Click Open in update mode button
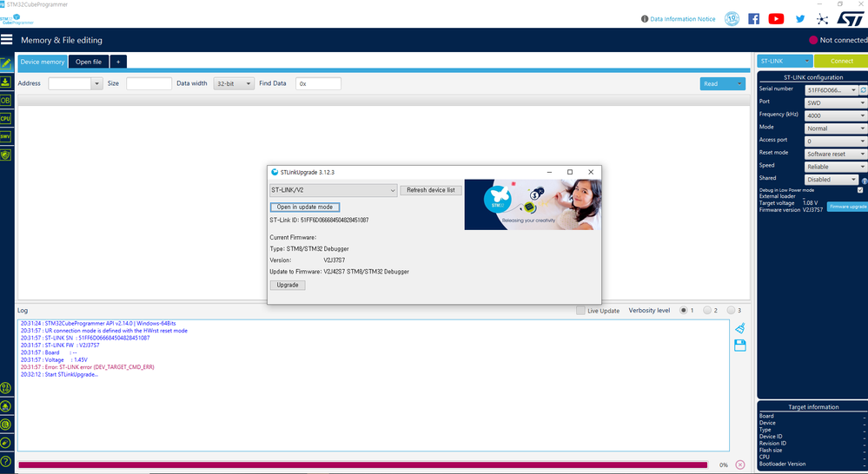The image size is (868, 474). [304, 207]
